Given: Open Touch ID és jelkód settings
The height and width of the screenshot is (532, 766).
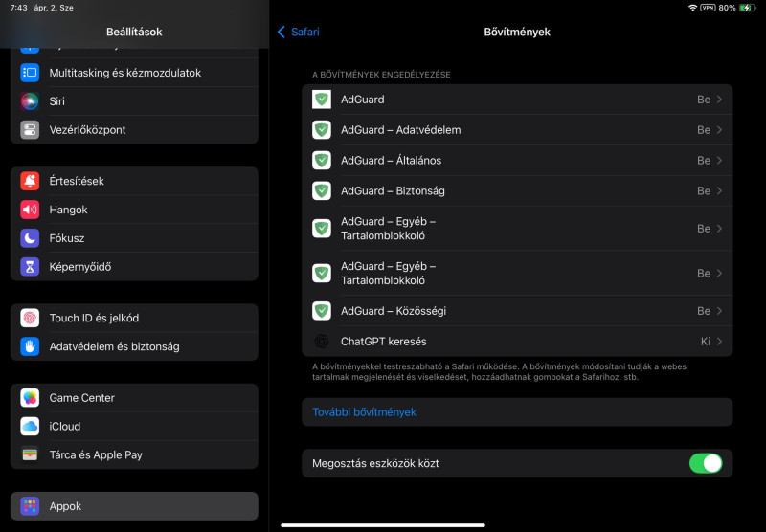Looking at the screenshot, I should [x=134, y=318].
